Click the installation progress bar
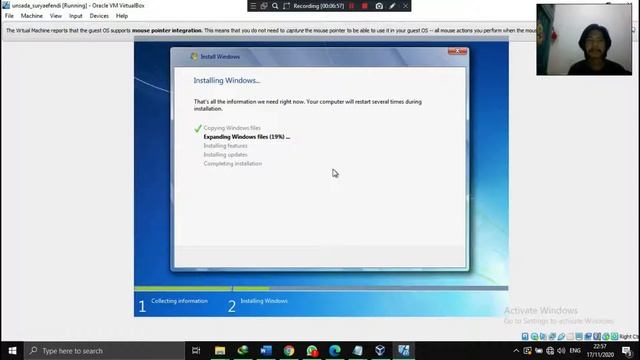This screenshot has height=360, width=640. click(x=321, y=288)
